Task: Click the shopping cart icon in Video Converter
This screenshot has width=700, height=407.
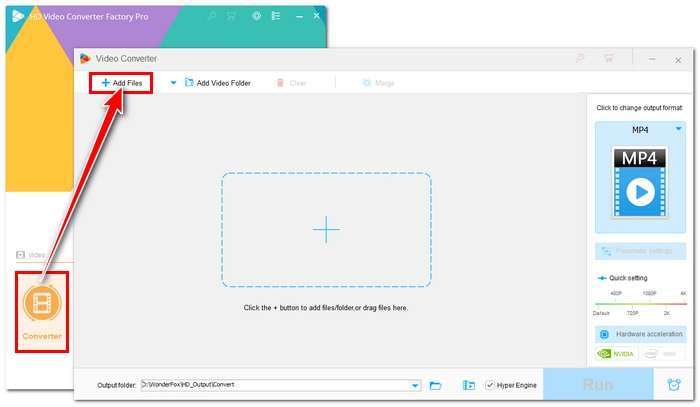Action: click(609, 58)
